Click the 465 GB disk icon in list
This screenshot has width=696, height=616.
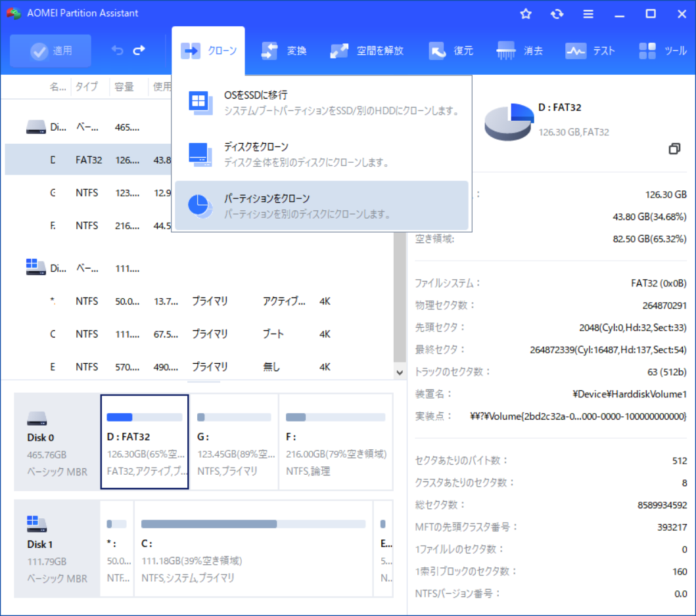36,127
